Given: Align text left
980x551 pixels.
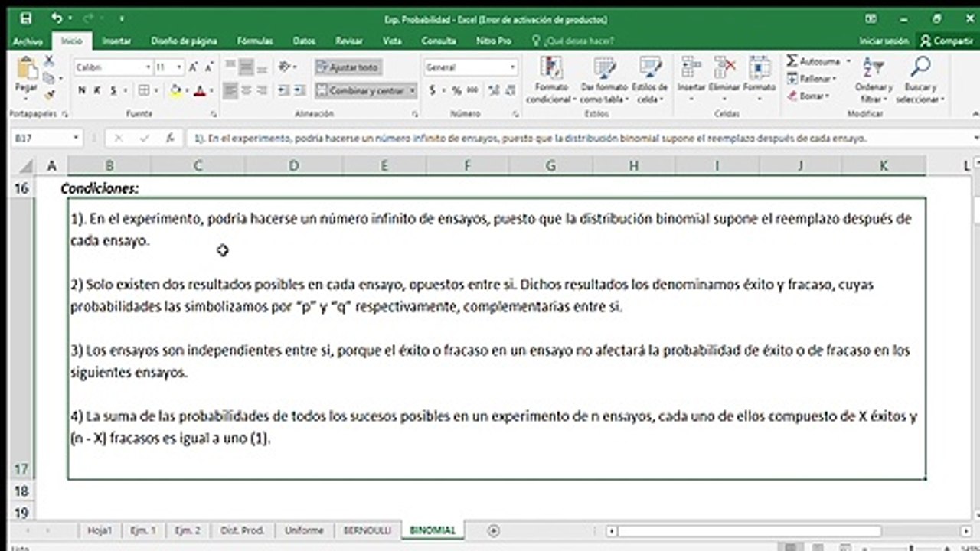Looking at the screenshot, I should click(230, 90).
